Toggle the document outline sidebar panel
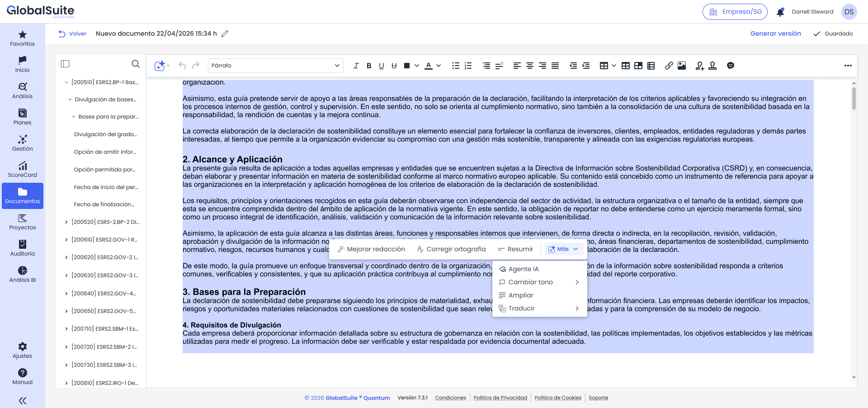 [65, 64]
